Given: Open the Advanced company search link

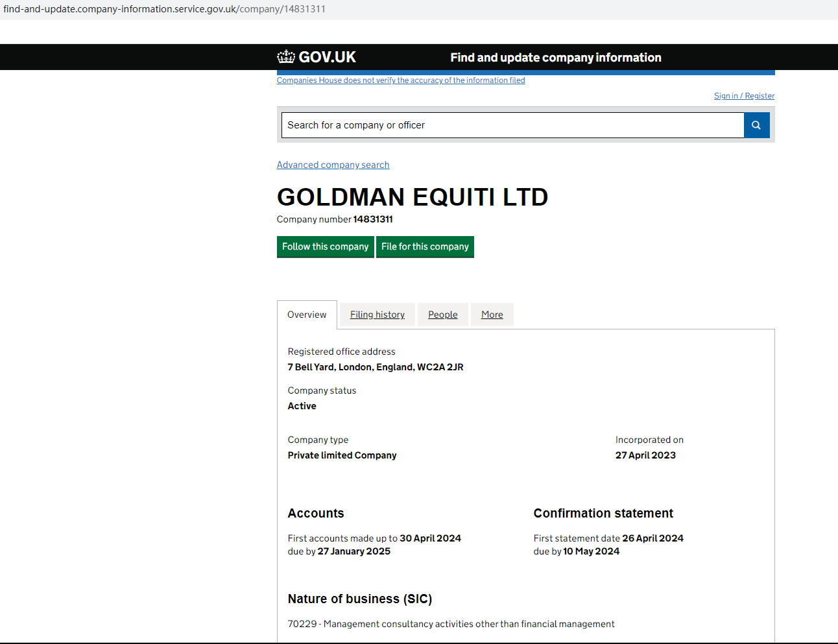Looking at the screenshot, I should click(x=333, y=165).
